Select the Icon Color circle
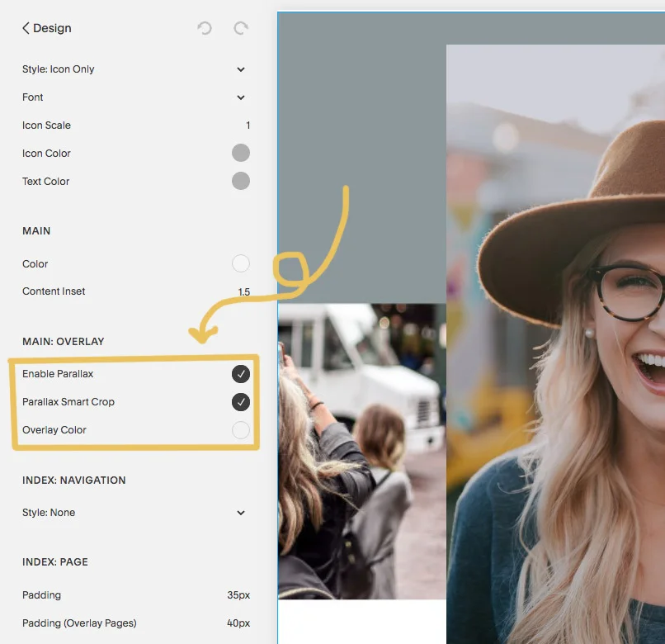This screenshot has width=665, height=644. tap(241, 153)
